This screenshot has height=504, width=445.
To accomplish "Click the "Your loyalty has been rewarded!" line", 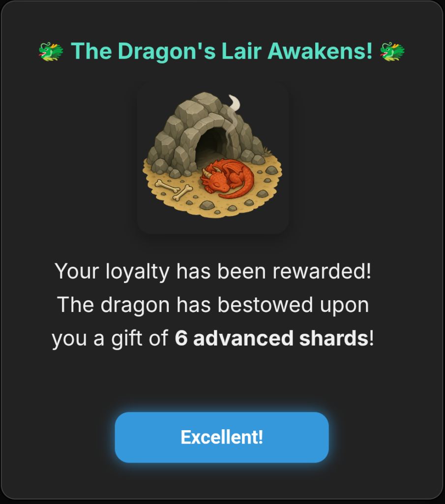I will click(x=213, y=271).
